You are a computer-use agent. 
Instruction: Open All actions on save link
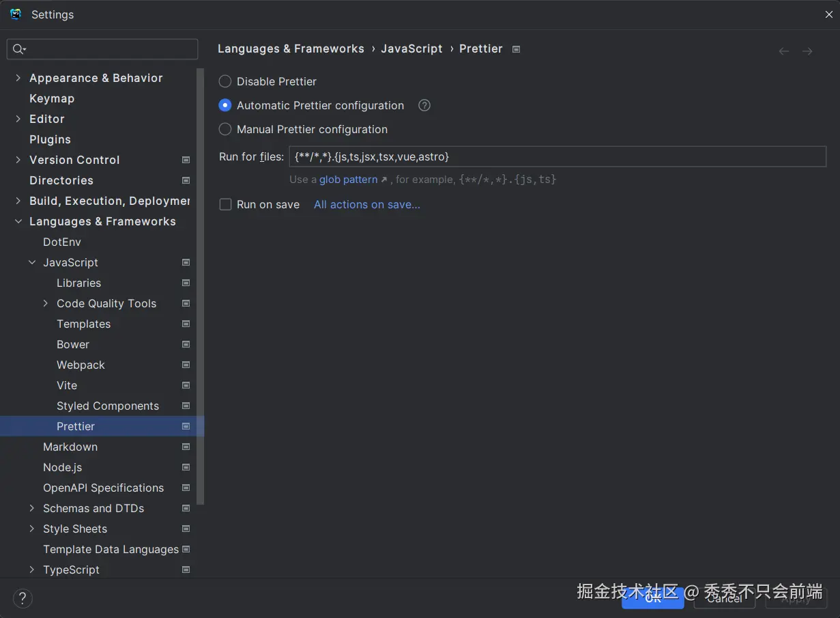click(x=367, y=204)
